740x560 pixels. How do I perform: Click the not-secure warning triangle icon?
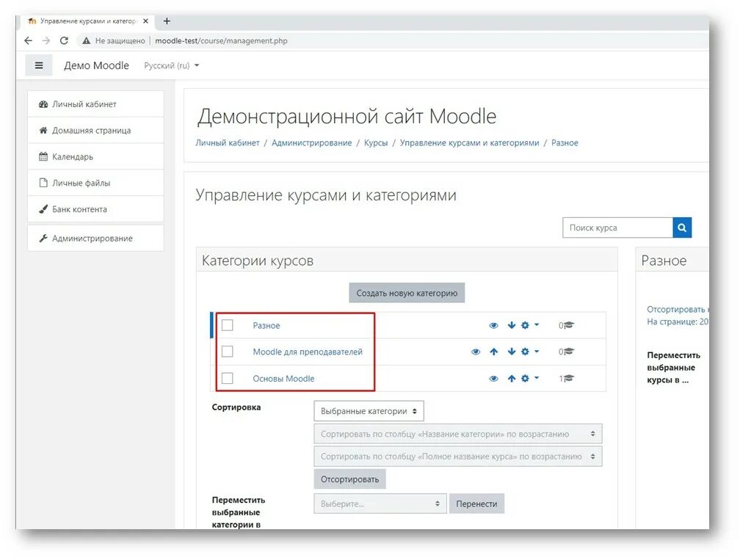tap(86, 41)
